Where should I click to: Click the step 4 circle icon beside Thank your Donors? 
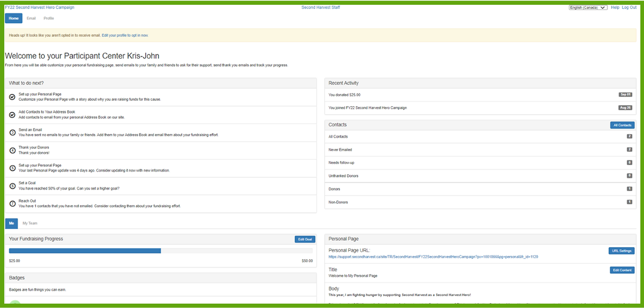tap(12, 150)
